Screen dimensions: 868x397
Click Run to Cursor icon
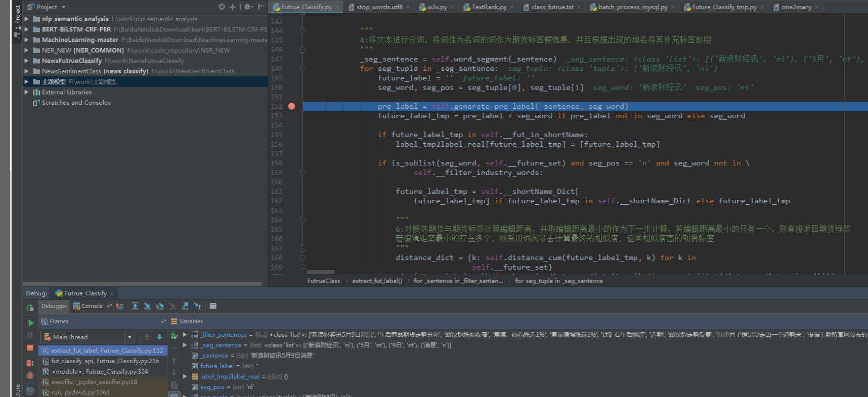(x=198, y=306)
